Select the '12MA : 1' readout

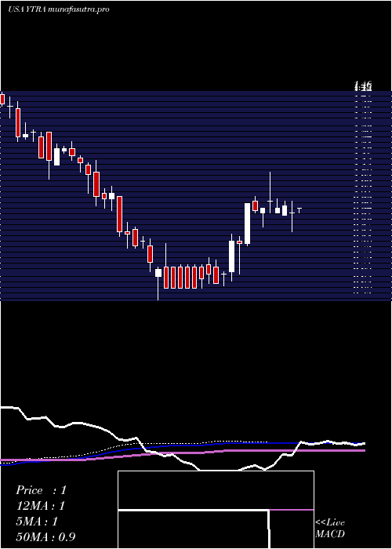pyautogui.click(x=40, y=506)
